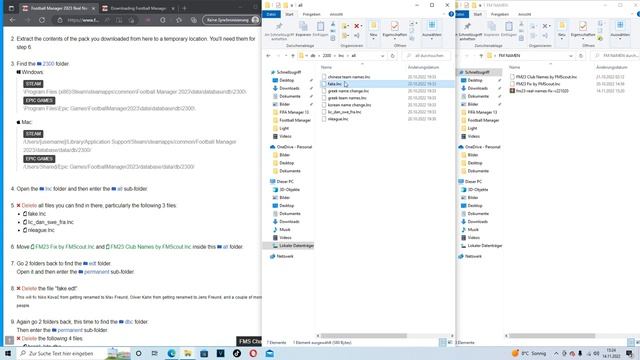Click search box in 'all' window
The image size is (640, 360).
tap(427, 56)
